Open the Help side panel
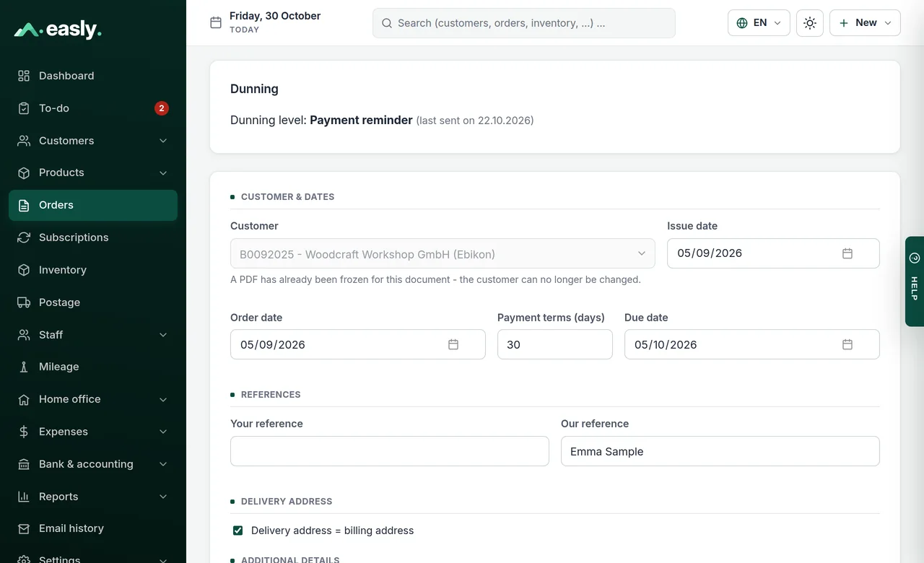924x563 pixels. tap(915, 281)
